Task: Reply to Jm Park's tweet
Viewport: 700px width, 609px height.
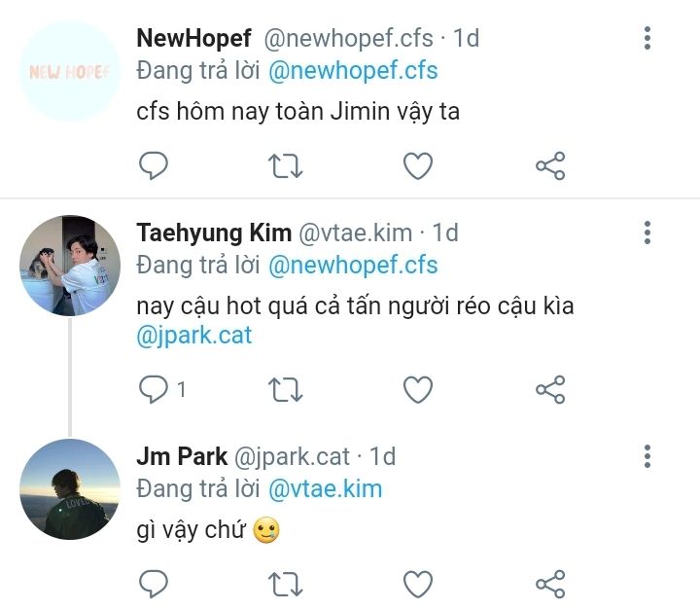Action: point(154,584)
